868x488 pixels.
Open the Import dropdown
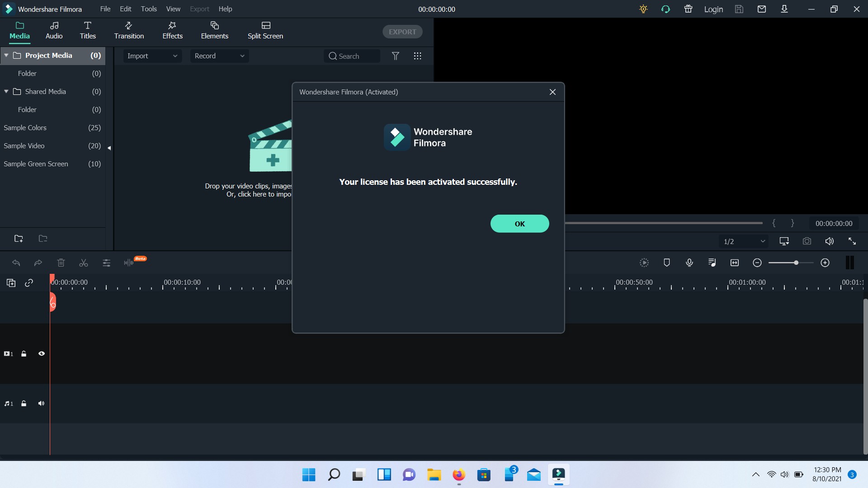pyautogui.click(x=152, y=56)
